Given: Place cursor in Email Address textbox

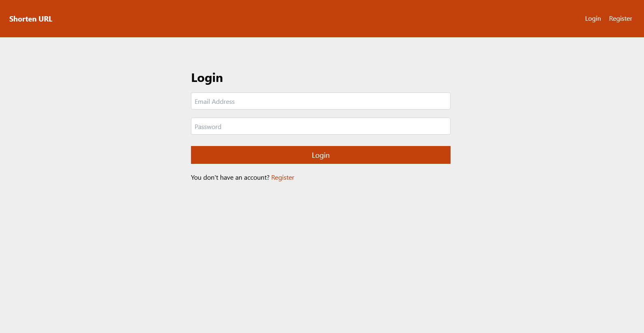Looking at the screenshot, I should (x=321, y=101).
